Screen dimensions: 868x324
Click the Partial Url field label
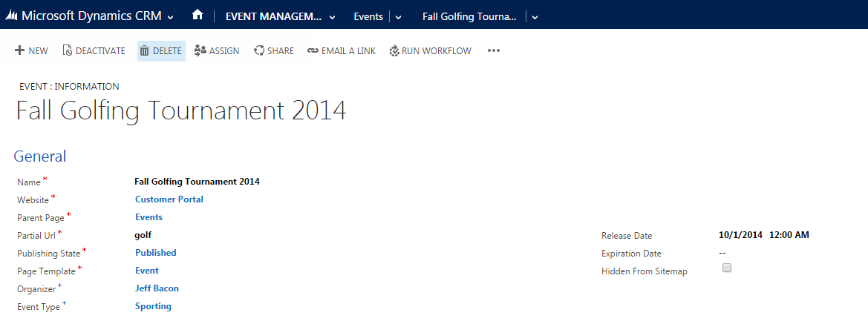pyautogui.click(x=36, y=236)
